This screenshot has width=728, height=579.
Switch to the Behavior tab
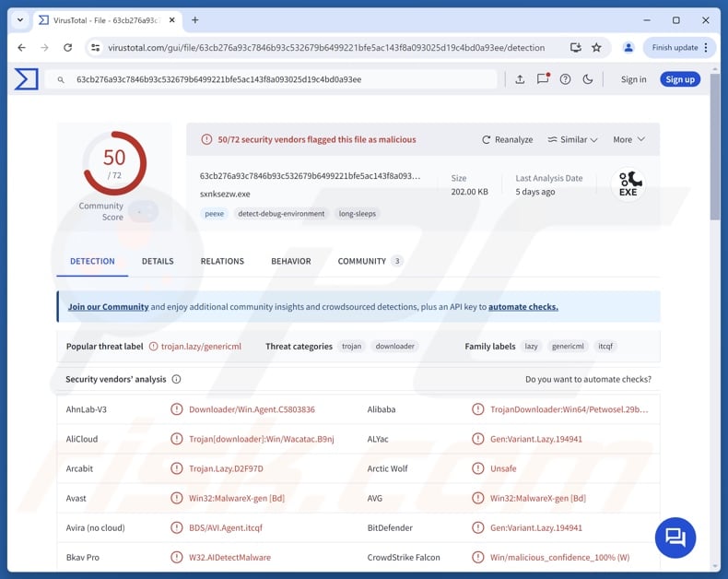pos(290,261)
